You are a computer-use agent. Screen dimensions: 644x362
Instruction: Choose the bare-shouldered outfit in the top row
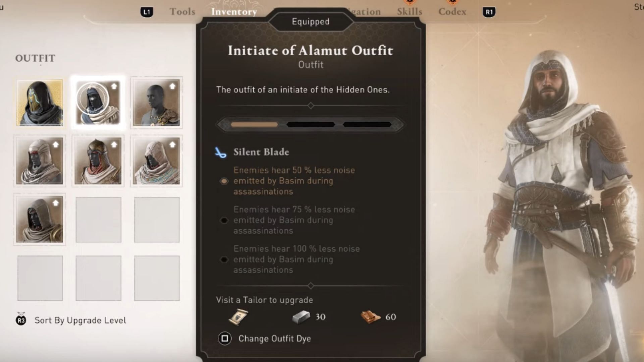[156, 103]
